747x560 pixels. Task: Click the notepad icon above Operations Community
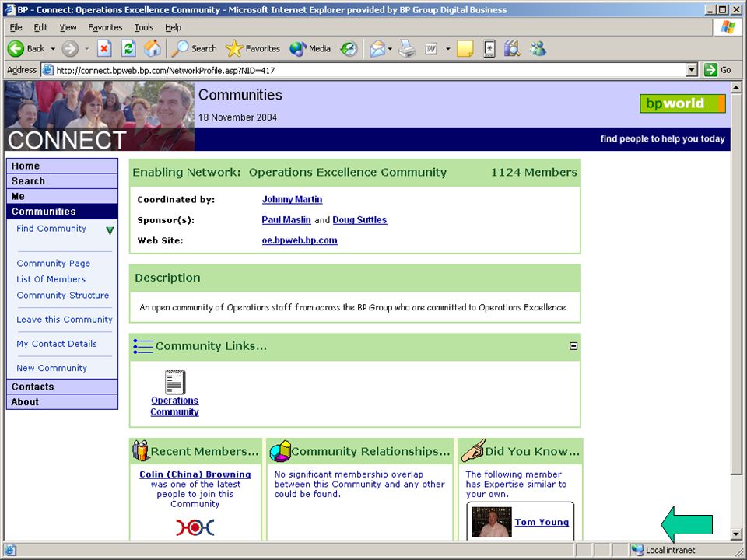pyautogui.click(x=175, y=382)
